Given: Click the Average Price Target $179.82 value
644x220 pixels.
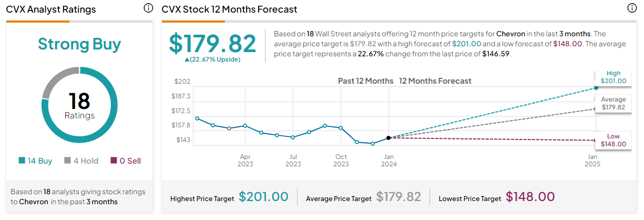Looking at the screenshot, I should coord(397,197).
